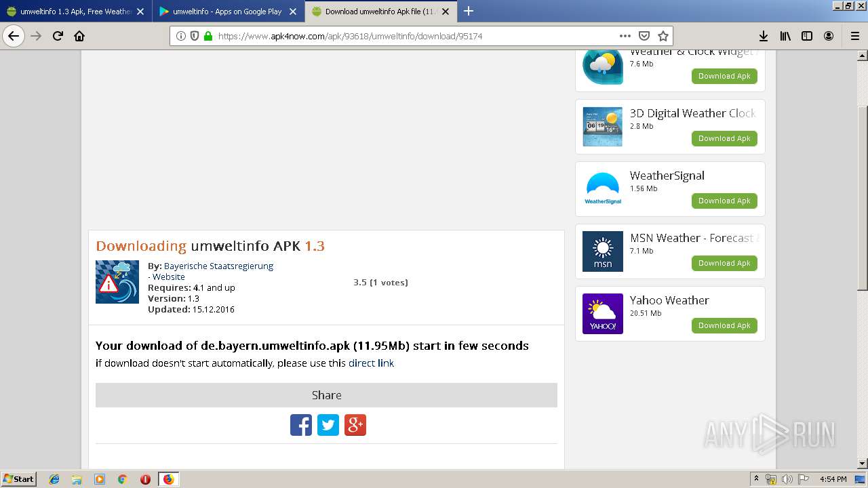The width and height of the screenshot is (868, 488).
Task: Share on Google Plus
Action: point(355,425)
